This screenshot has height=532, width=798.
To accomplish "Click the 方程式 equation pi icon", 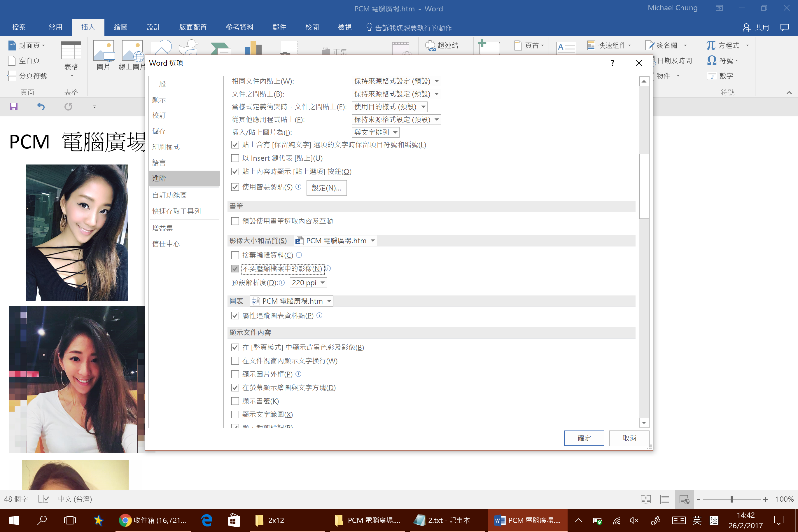I will (711, 45).
